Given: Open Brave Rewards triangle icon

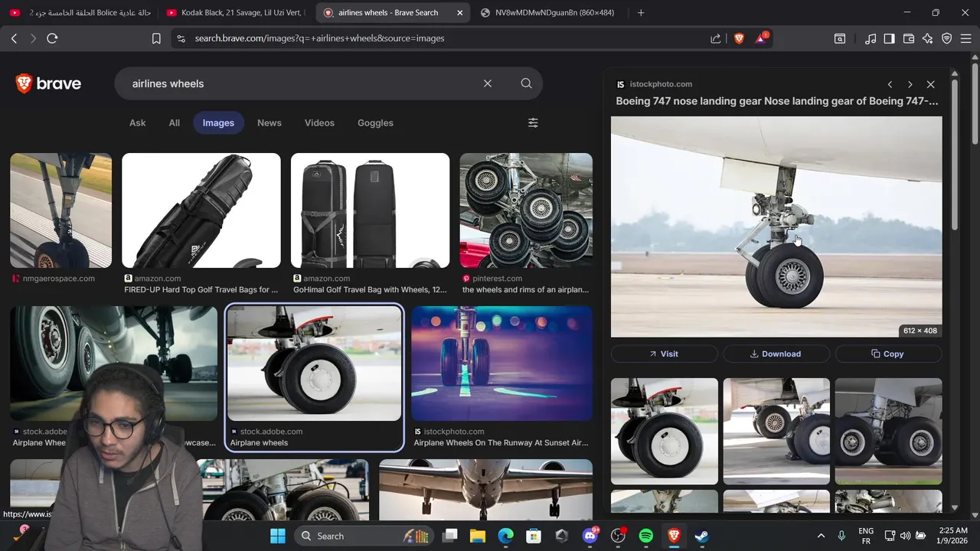Looking at the screenshot, I should coord(761,38).
